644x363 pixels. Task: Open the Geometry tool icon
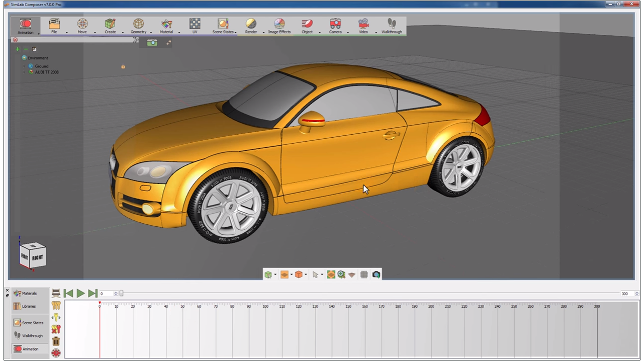point(138,24)
